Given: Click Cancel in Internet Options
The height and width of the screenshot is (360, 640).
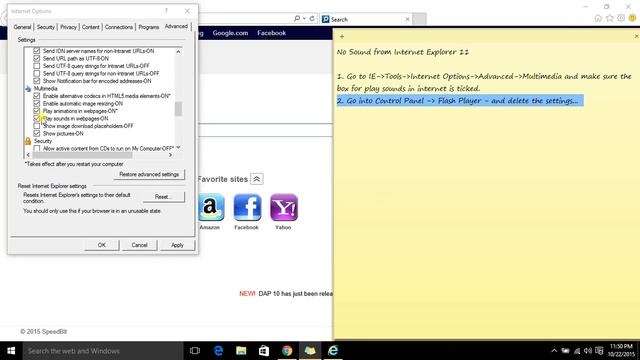Looking at the screenshot, I should 139,245.
